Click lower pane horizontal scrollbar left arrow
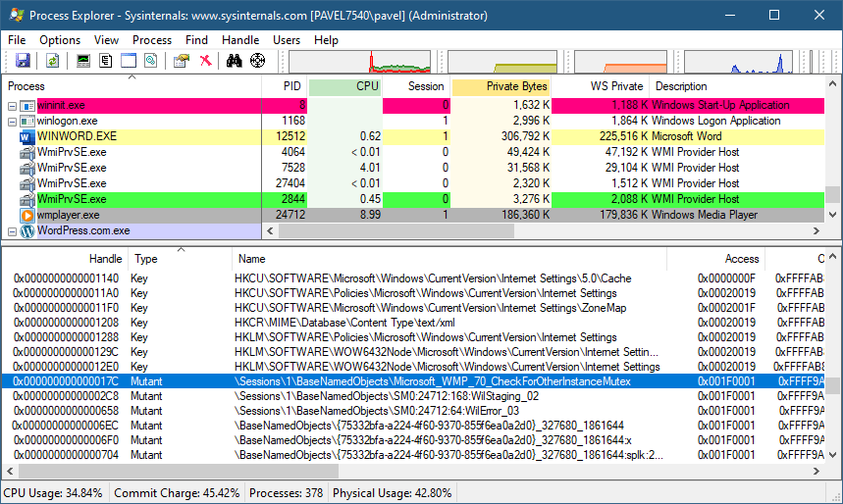 click(x=10, y=472)
